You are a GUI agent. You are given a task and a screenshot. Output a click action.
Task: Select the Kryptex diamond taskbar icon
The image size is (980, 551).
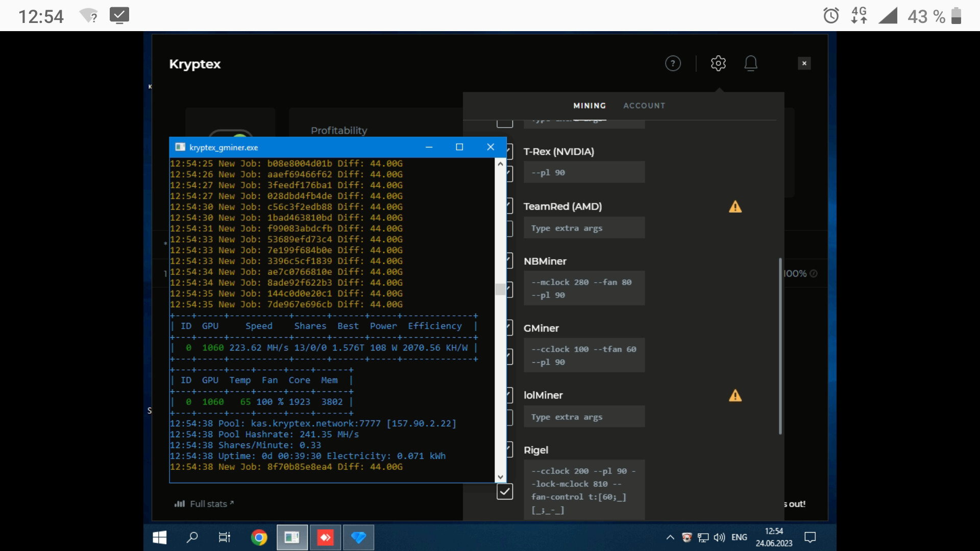[358, 537]
